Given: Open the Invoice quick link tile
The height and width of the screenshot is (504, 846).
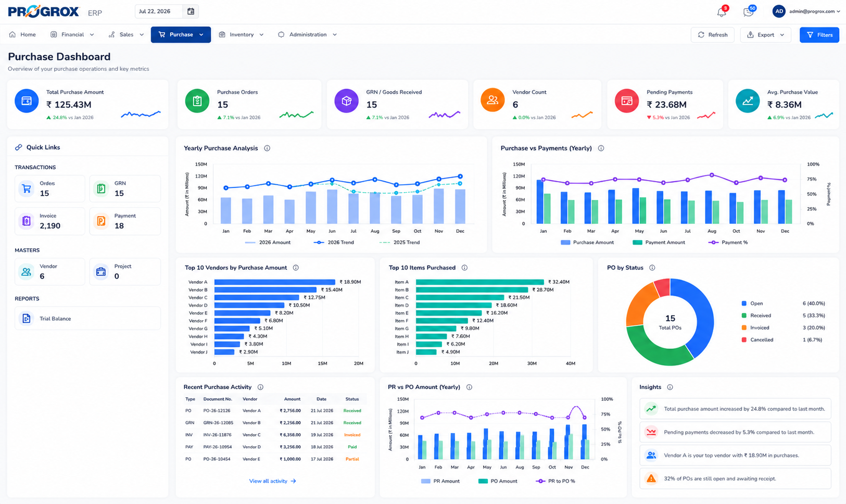Looking at the screenshot, I should point(49,221).
